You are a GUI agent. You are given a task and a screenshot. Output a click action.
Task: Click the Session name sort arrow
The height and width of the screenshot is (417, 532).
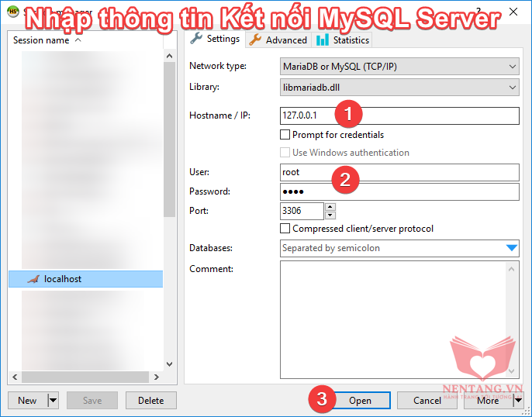tap(78, 40)
